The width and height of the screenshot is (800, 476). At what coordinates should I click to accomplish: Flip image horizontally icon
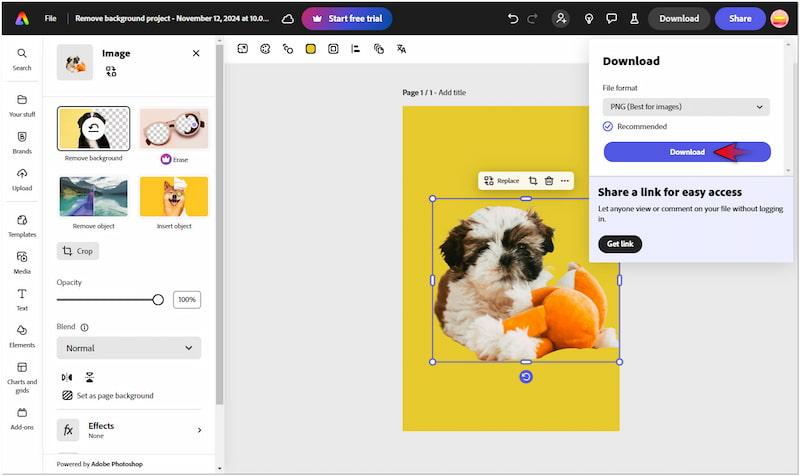67,377
